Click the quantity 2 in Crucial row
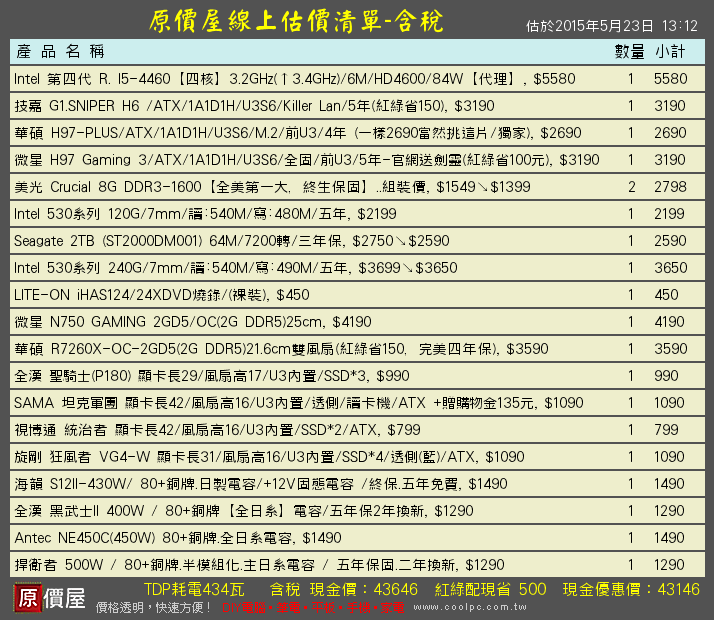 (632, 187)
